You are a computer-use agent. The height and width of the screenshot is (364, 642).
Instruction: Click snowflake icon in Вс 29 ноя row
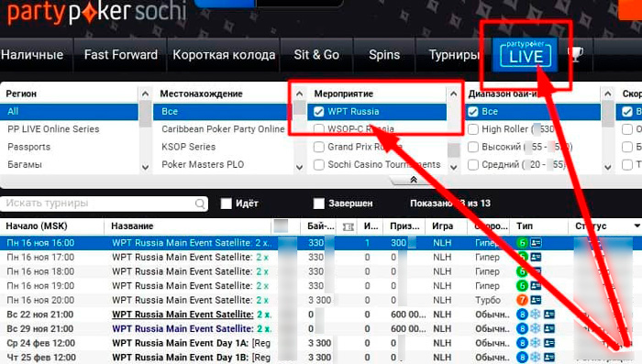(536, 329)
